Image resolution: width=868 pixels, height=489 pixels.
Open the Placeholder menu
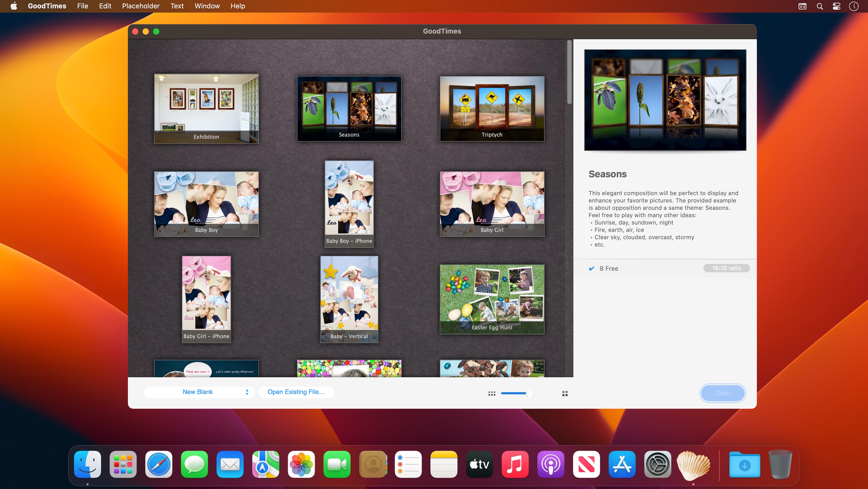140,6
